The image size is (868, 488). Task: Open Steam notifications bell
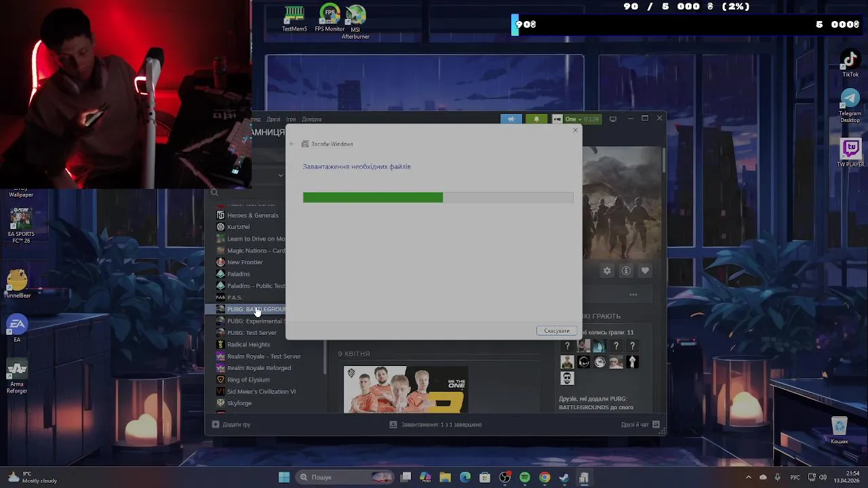(x=536, y=119)
